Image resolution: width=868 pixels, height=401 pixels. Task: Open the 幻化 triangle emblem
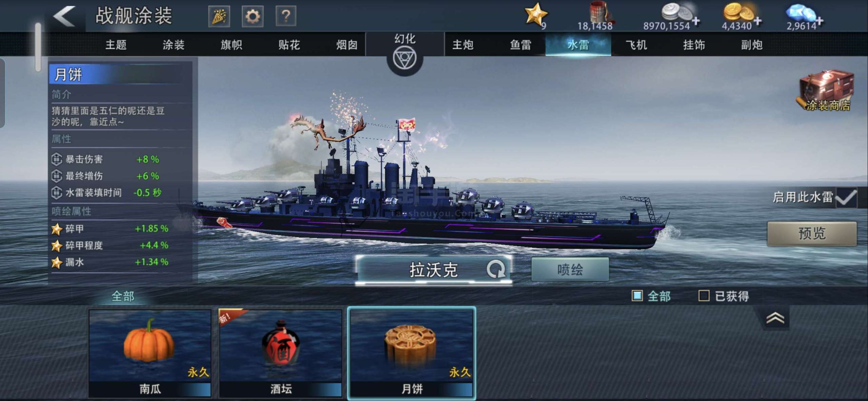[x=405, y=58]
